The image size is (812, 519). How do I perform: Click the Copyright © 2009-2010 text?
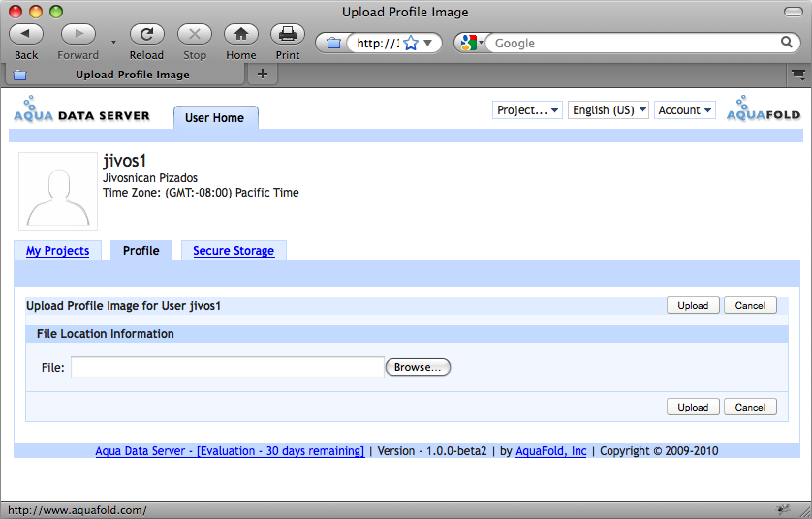[659, 450]
